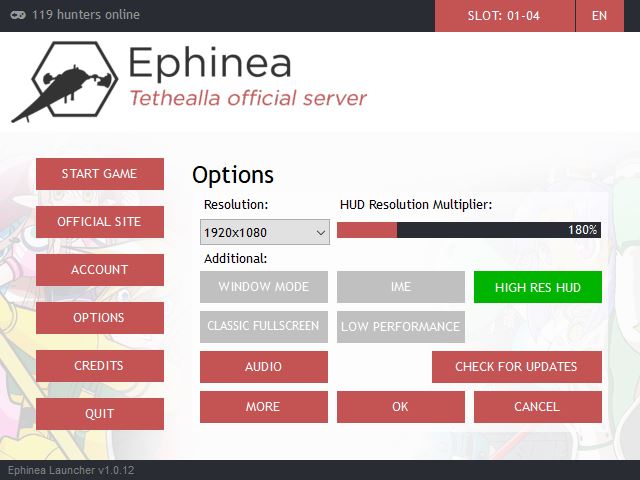The width and height of the screenshot is (640, 480).
Task: Discard changes with CANCEL
Action: [x=538, y=407]
